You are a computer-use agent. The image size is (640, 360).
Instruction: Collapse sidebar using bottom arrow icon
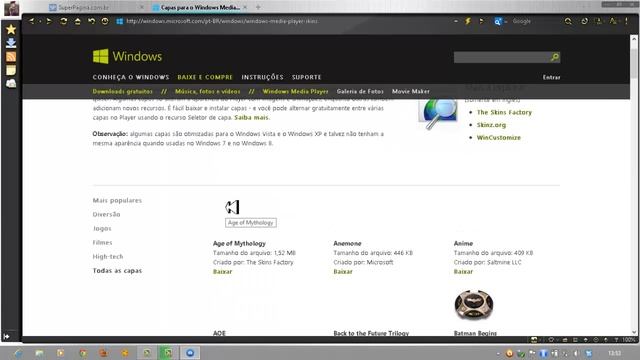[x=7, y=336]
